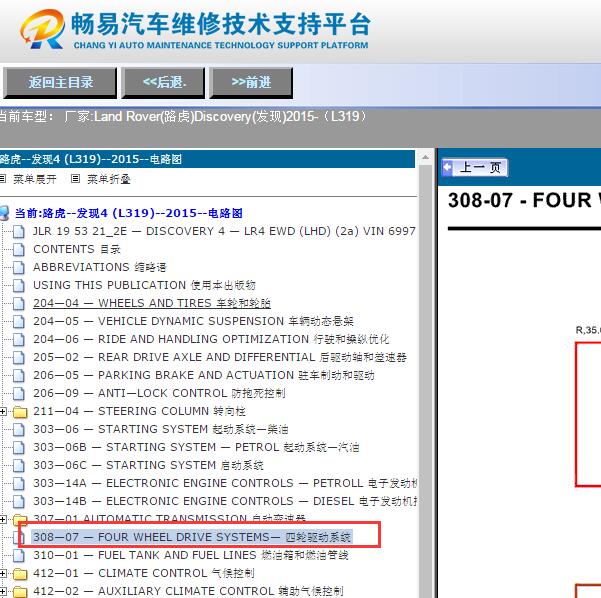Open 204-06 RIDE AND HANDLING OPTIMIZATION
The image size is (601, 598).
(x=211, y=339)
